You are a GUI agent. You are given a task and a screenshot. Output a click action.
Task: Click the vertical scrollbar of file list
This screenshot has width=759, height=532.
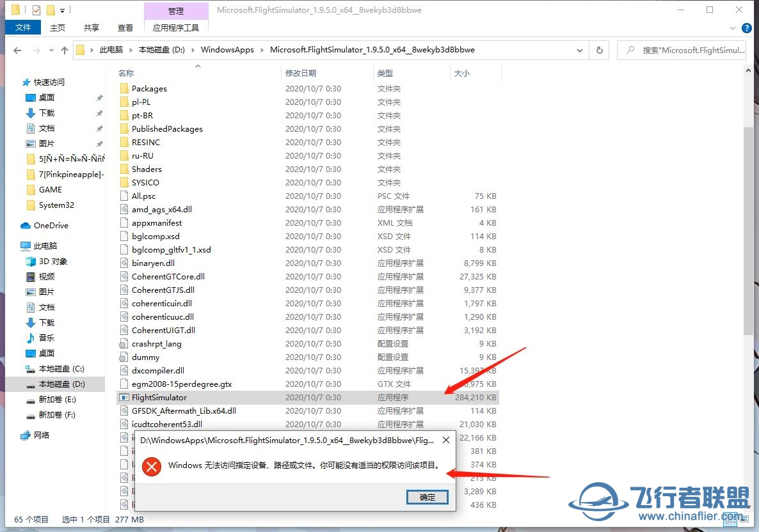coord(748,231)
